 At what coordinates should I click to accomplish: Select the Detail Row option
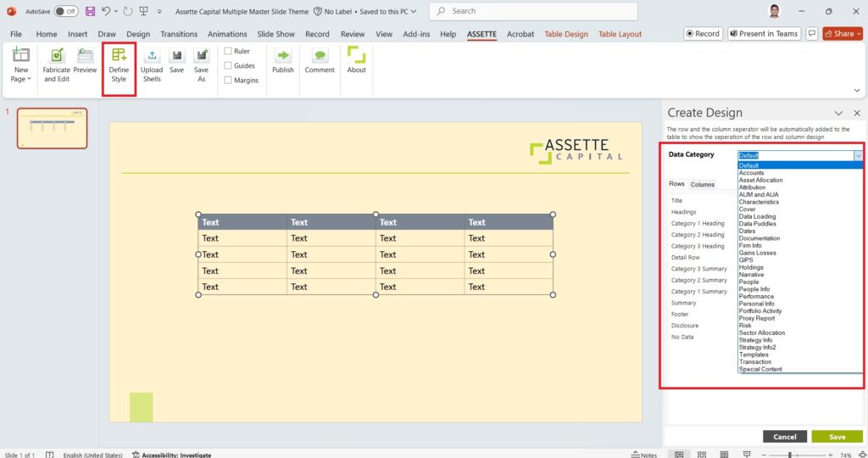click(x=685, y=258)
